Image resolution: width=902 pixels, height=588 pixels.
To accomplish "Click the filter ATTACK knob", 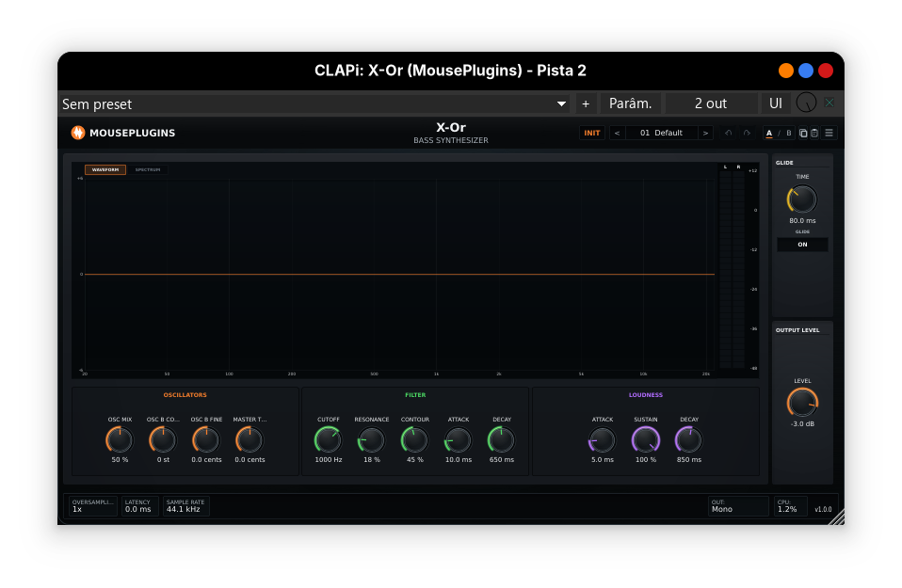I will (x=459, y=440).
